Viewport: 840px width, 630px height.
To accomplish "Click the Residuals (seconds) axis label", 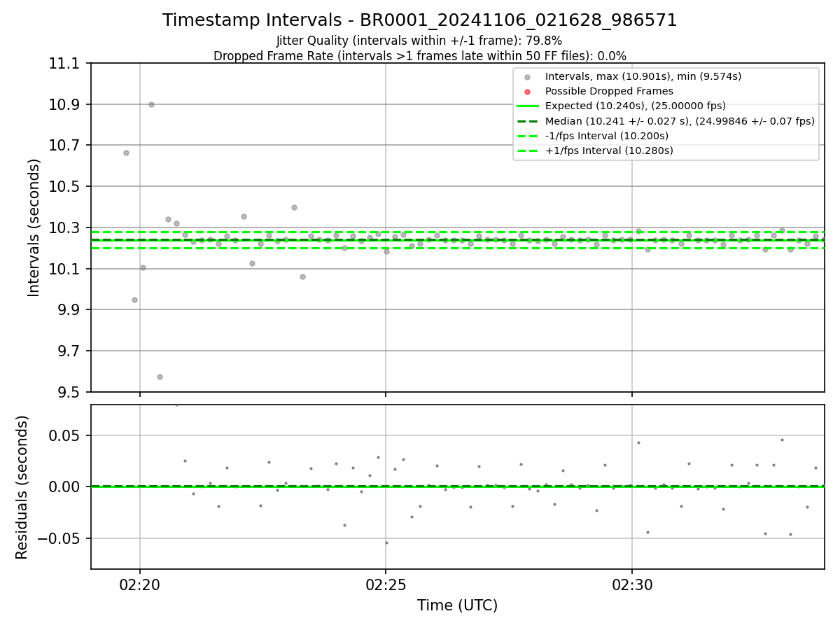I will [22, 487].
